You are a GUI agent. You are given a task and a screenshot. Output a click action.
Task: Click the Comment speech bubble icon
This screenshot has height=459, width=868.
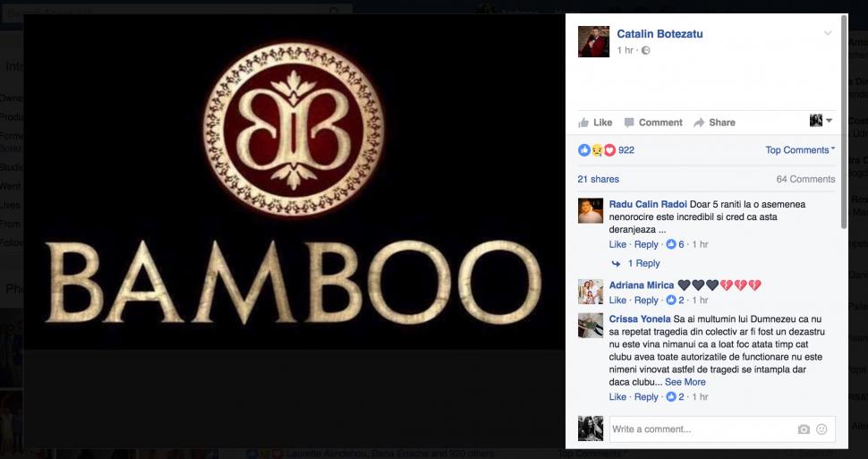point(629,123)
